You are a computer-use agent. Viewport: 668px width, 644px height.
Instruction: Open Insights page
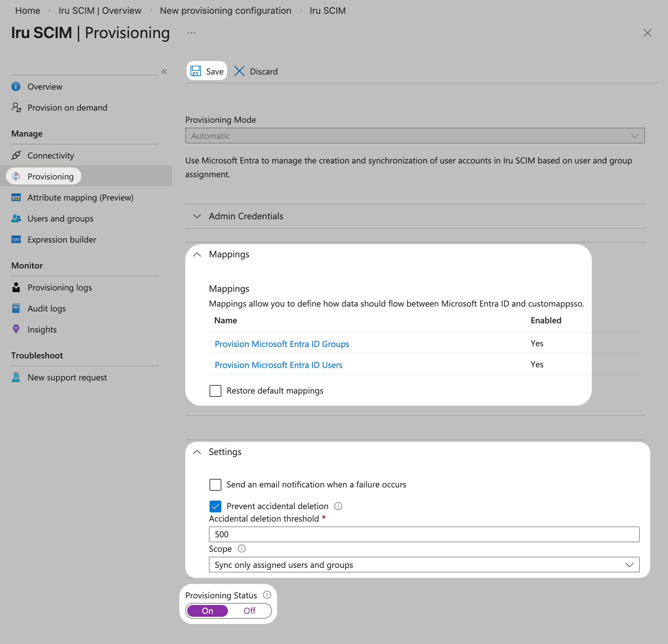pyautogui.click(x=42, y=329)
